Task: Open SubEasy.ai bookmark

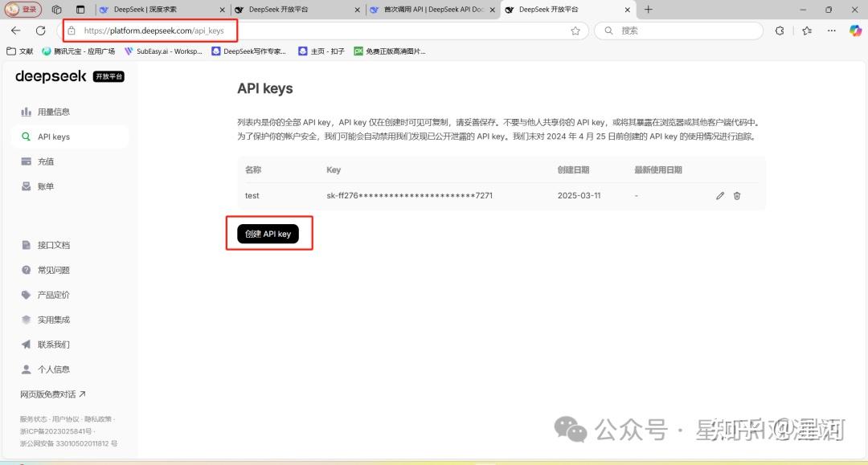Action: (x=163, y=51)
